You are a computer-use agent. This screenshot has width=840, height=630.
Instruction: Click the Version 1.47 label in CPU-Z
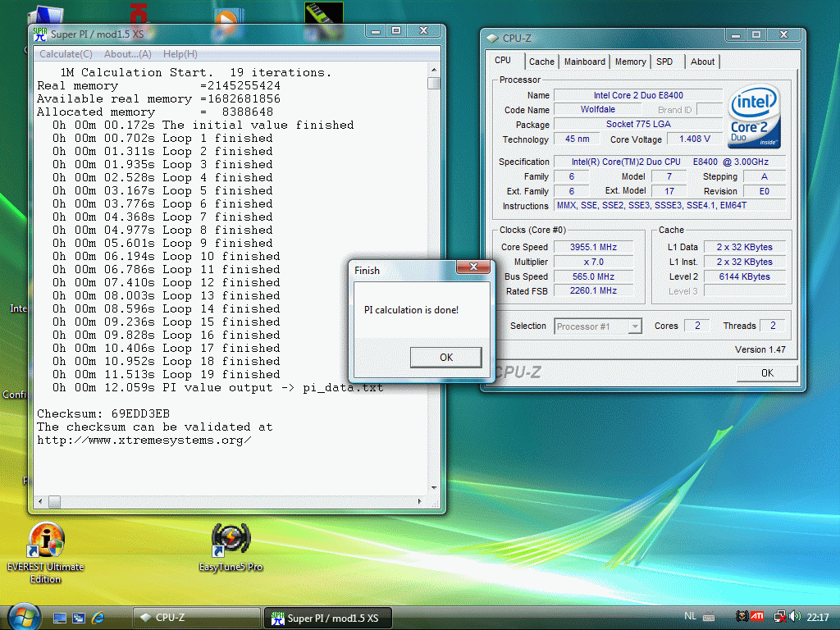point(760,349)
